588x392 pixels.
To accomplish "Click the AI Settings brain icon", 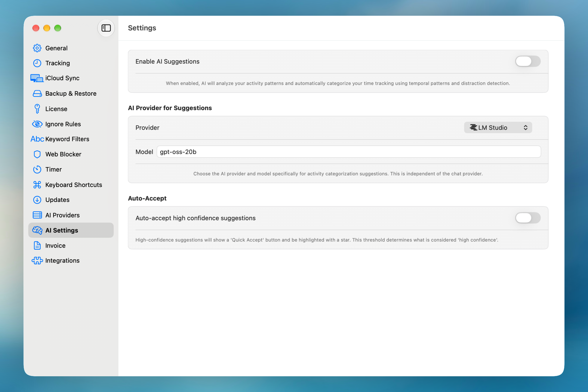I will 37,230.
